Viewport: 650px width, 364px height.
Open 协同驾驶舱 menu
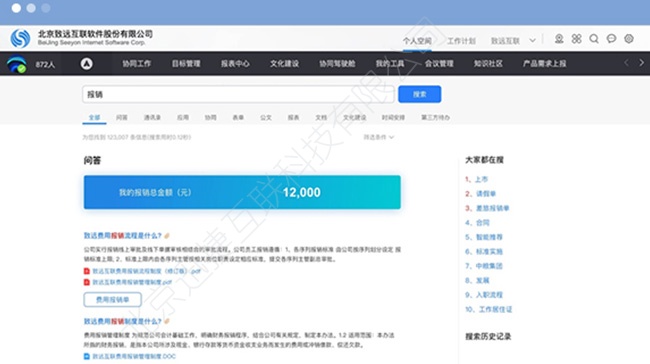(337, 63)
